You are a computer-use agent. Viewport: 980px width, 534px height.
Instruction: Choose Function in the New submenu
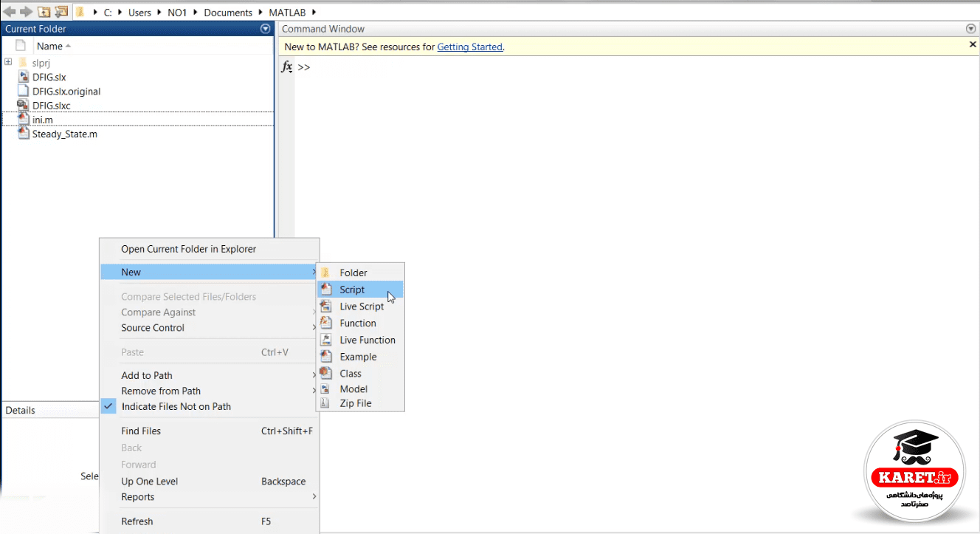[360, 323]
